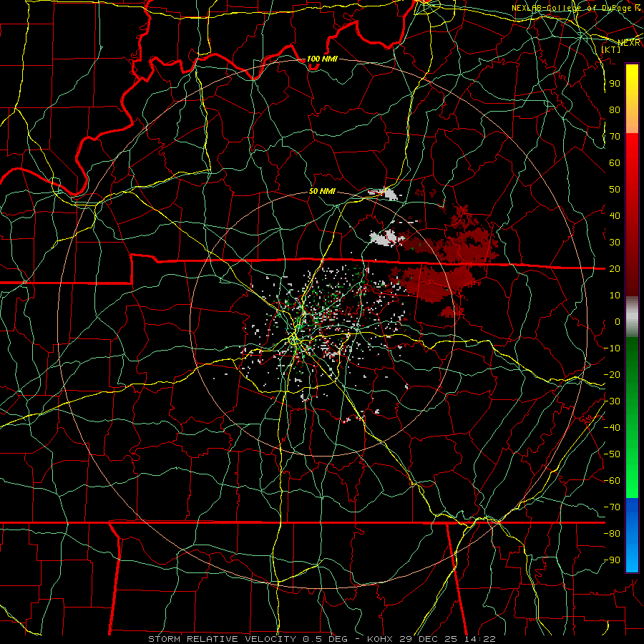The width and height of the screenshot is (644, 644).
Task: Click the 0 value on velocity scale
Action: pos(618,321)
